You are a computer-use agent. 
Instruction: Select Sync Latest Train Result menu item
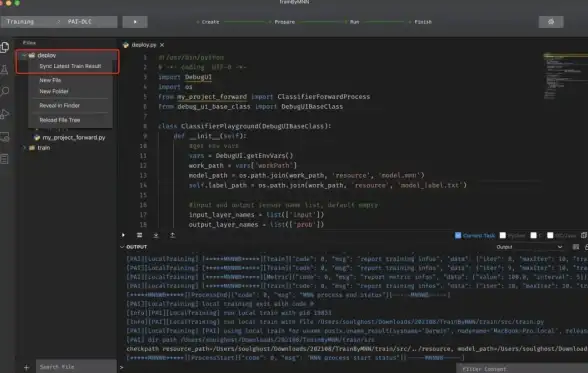pyautogui.click(x=70, y=66)
